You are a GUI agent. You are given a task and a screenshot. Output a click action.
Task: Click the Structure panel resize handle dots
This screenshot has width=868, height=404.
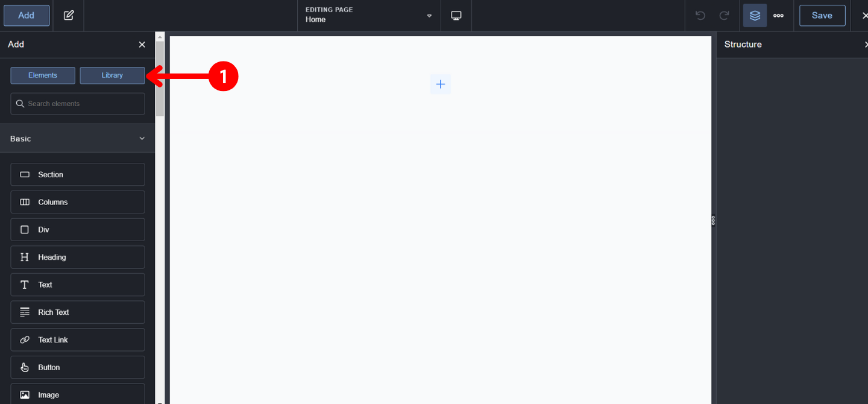(713, 221)
